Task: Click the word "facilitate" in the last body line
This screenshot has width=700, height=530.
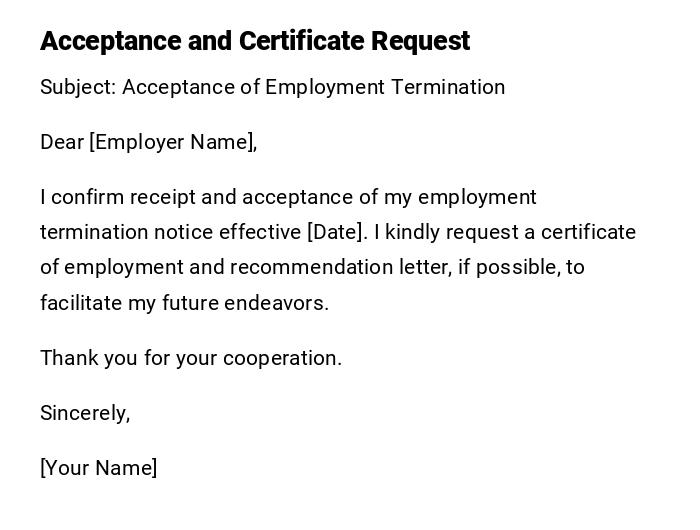Action: click(x=81, y=303)
